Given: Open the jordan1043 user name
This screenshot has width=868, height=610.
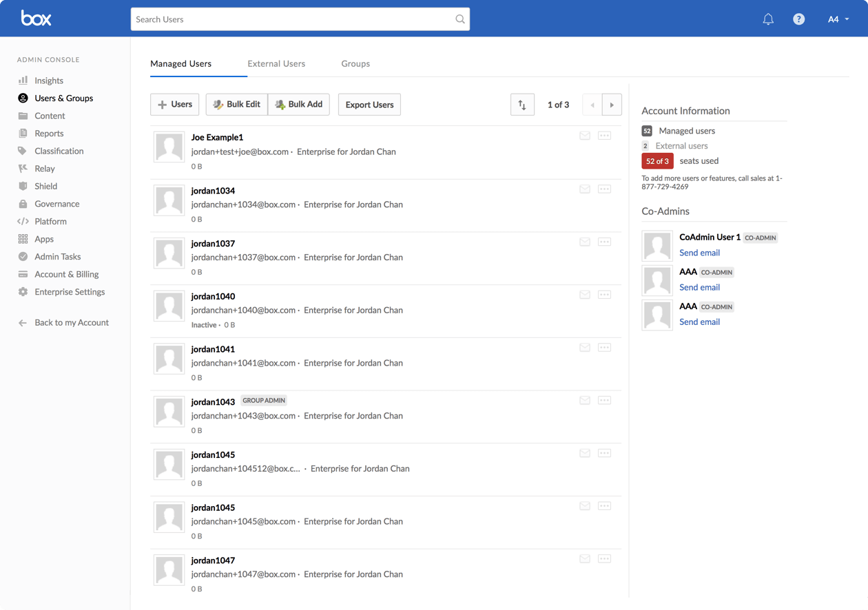Looking at the screenshot, I should pos(213,402).
